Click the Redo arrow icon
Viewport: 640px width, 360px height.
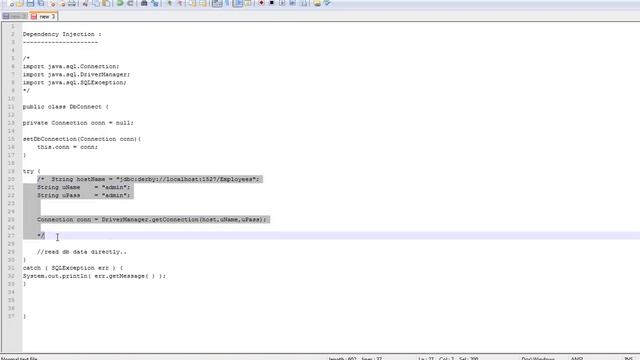click(x=130, y=3)
